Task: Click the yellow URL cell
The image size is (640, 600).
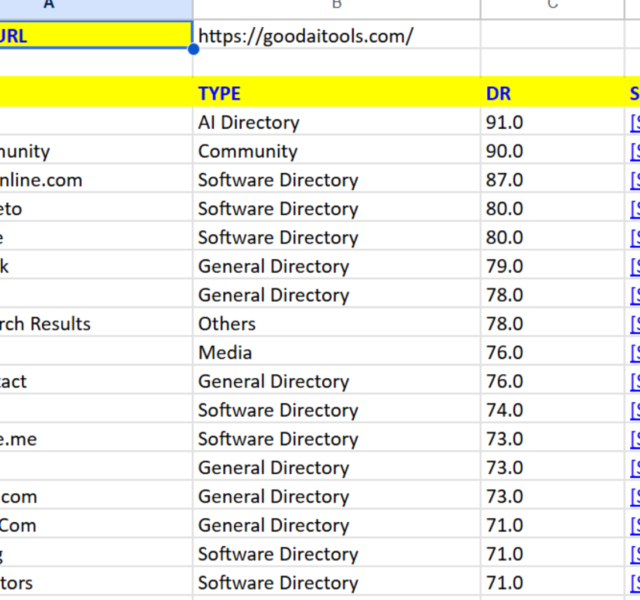Action: pyautogui.click(x=96, y=35)
